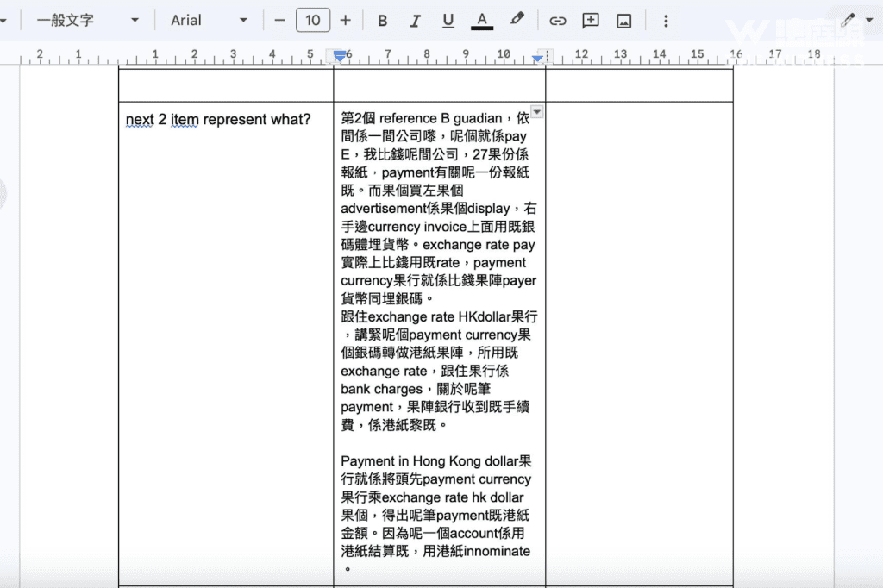The height and width of the screenshot is (588, 883).
Task: Increase font size with plus button
Action: coord(346,21)
